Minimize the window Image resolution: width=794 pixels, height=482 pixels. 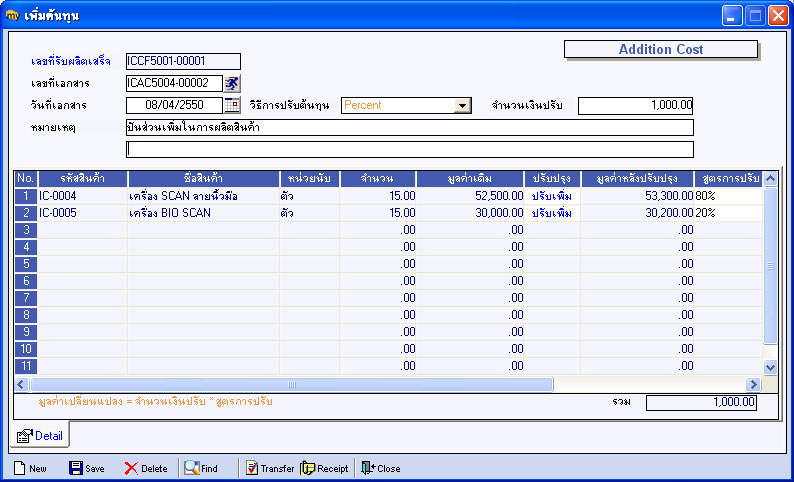coord(731,16)
